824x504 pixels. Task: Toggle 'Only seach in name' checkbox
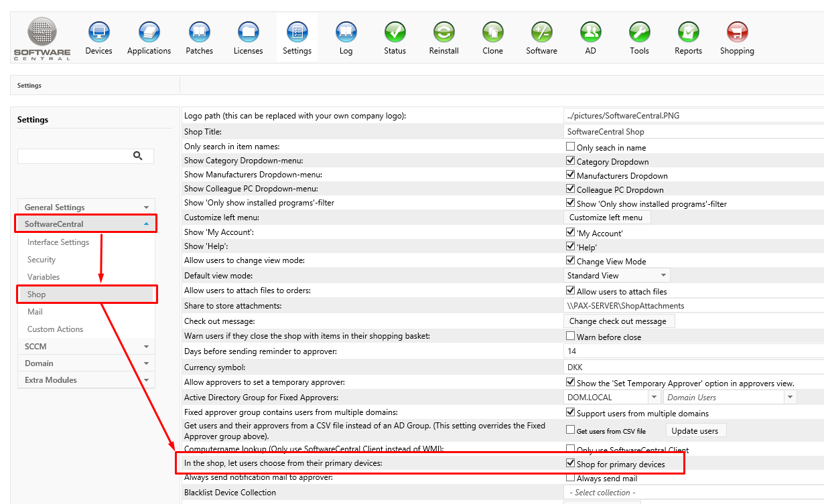coord(571,147)
